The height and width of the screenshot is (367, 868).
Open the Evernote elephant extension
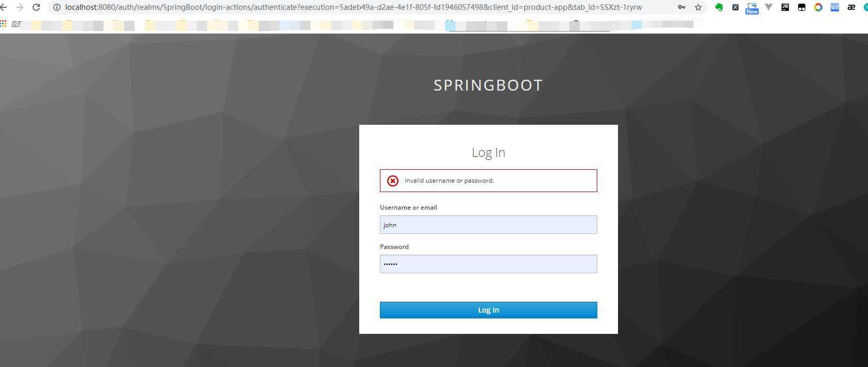point(719,7)
